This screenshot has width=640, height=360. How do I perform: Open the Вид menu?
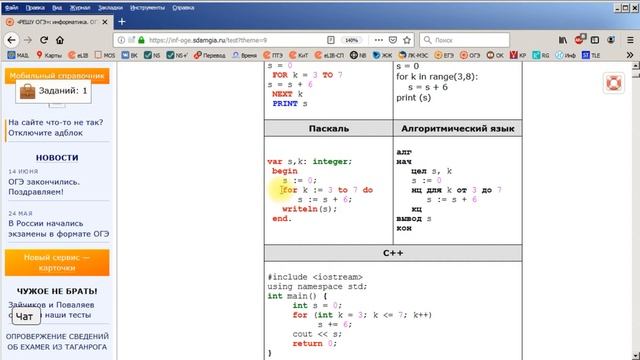click(57, 8)
